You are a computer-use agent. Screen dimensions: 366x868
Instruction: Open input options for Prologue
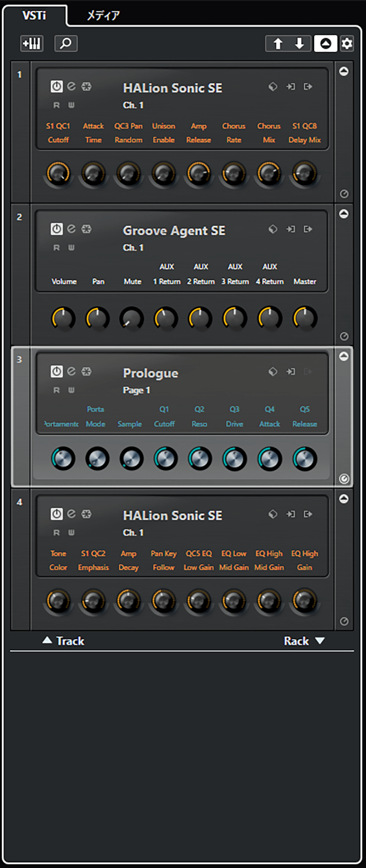291,371
